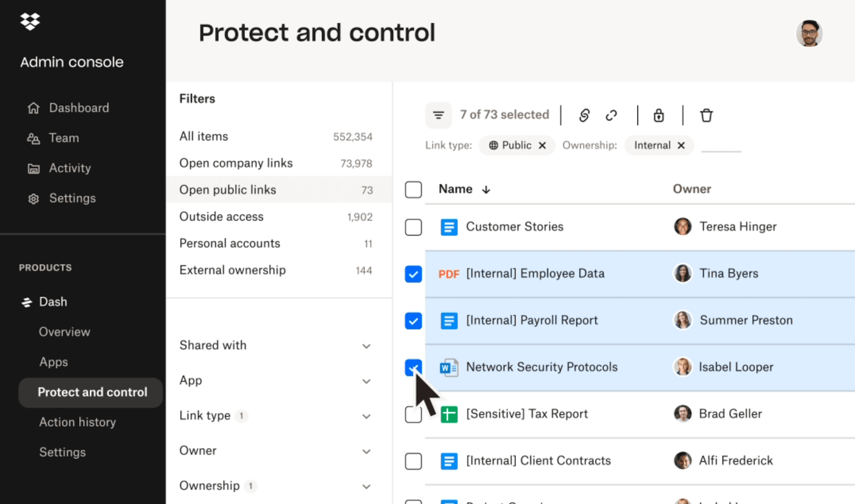
Task: Open the Activity panel icon
Action: [33, 168]
